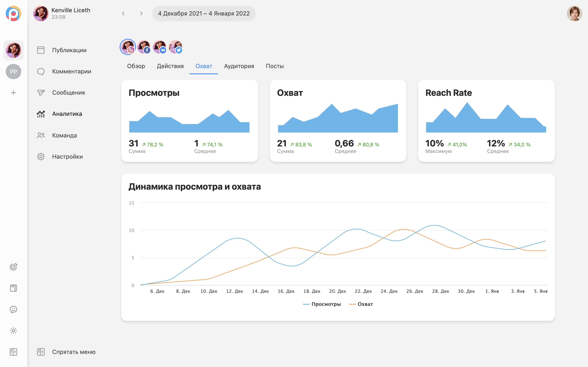Go to the previous date period
Viewport: 588px width, 367px height.
click(123, 14)
